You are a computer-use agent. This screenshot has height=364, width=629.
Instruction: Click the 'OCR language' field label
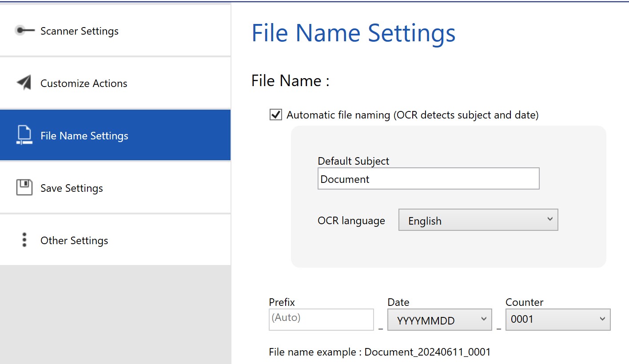coord(351,221)
